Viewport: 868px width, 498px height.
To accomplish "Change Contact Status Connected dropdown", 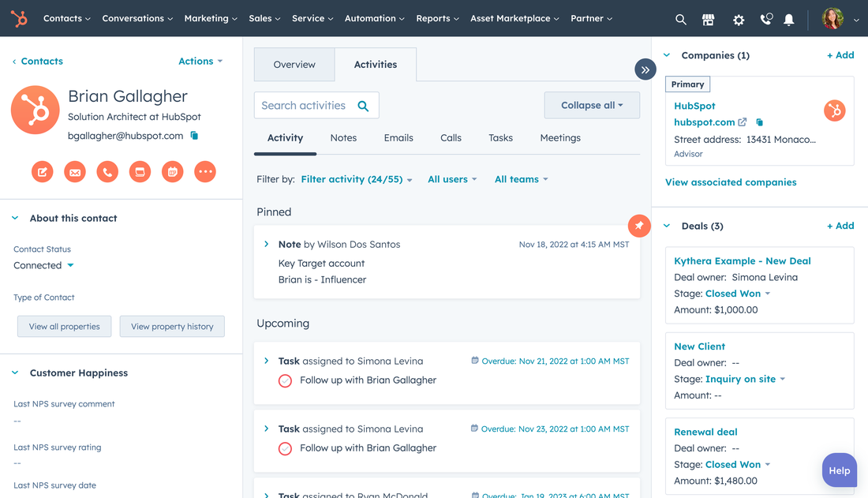I will 43,265.
